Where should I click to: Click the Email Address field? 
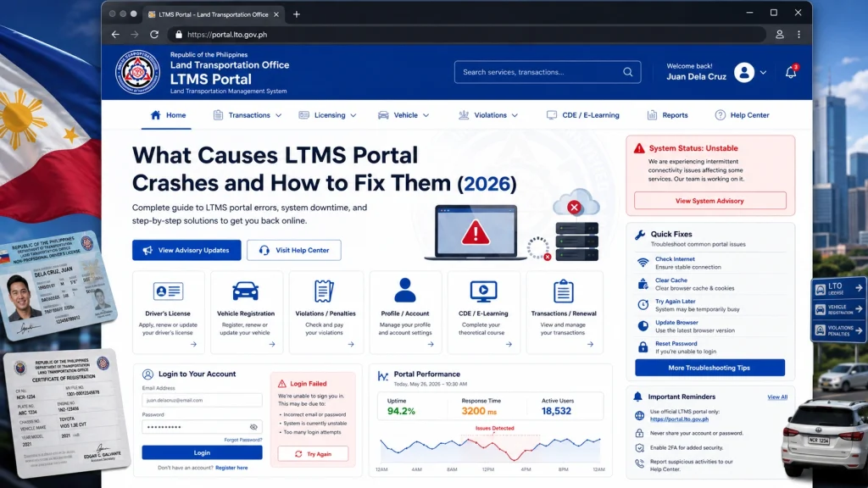202,400
